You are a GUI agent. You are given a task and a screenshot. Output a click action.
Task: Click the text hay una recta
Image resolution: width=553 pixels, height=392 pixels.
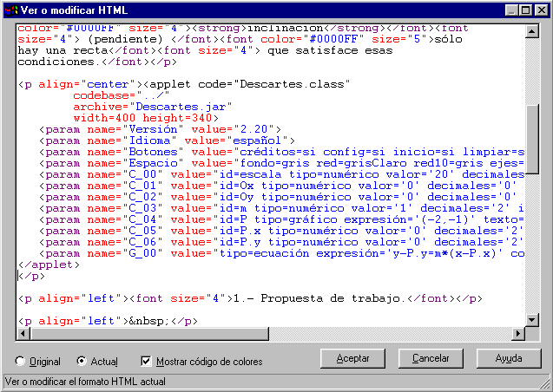click(x=63, y=50)
